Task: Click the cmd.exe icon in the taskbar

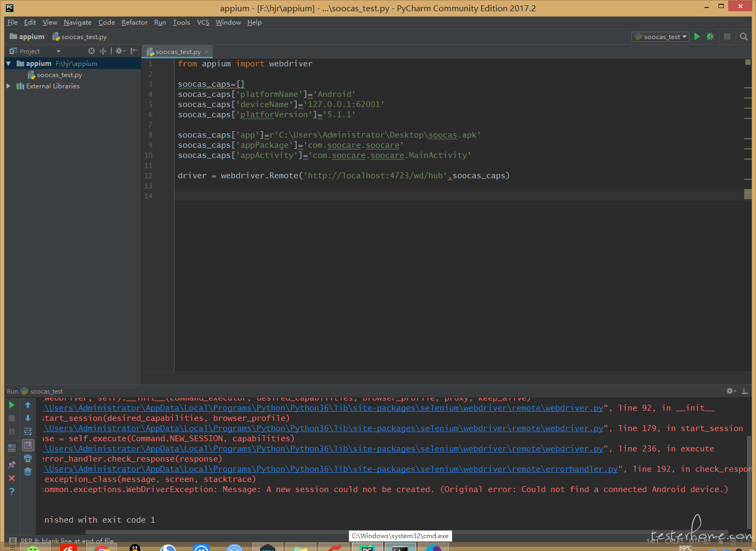Action: point(399,547)
